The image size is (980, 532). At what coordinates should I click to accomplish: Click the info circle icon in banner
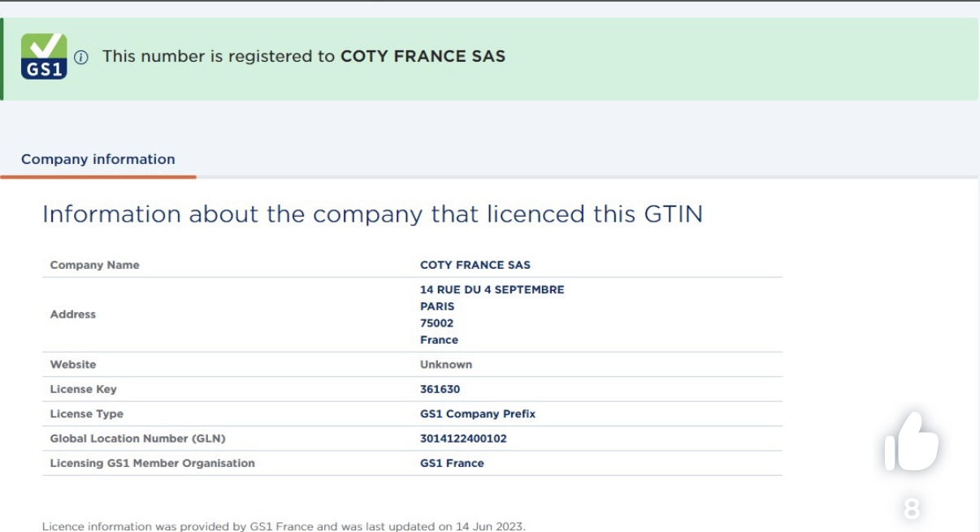[81, 58]
